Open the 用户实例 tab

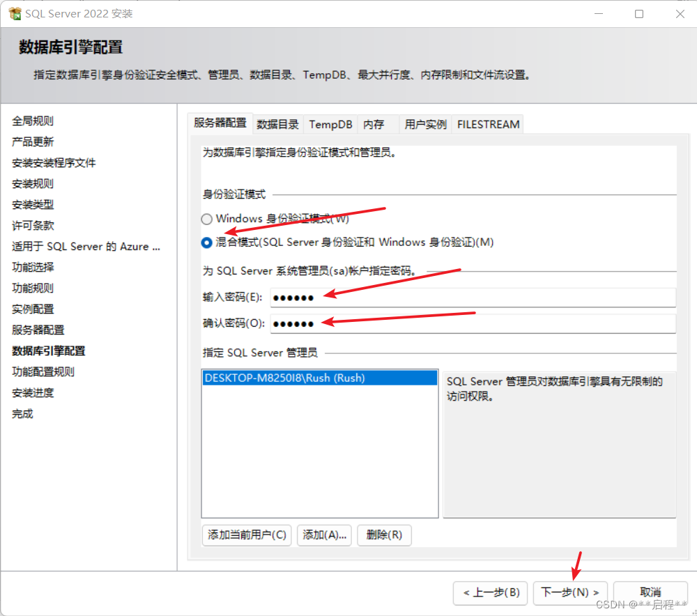pyautogui.click(x=425, y=125)
